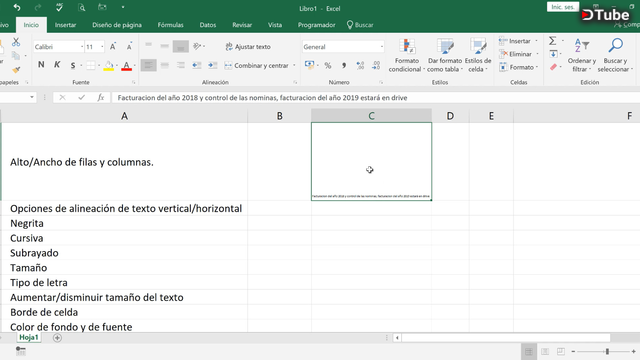Screen dimensions: 640x360
Task: Apply percent style
Action: coord(328,65)
